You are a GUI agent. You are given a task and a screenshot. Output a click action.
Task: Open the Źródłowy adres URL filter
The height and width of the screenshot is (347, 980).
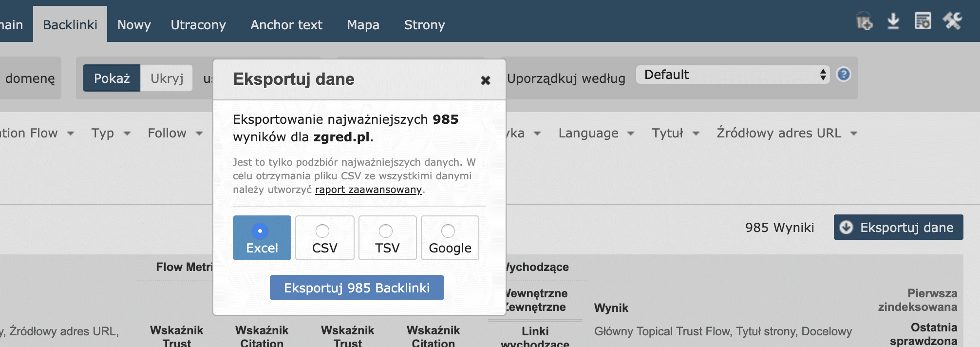pos(787,133)
